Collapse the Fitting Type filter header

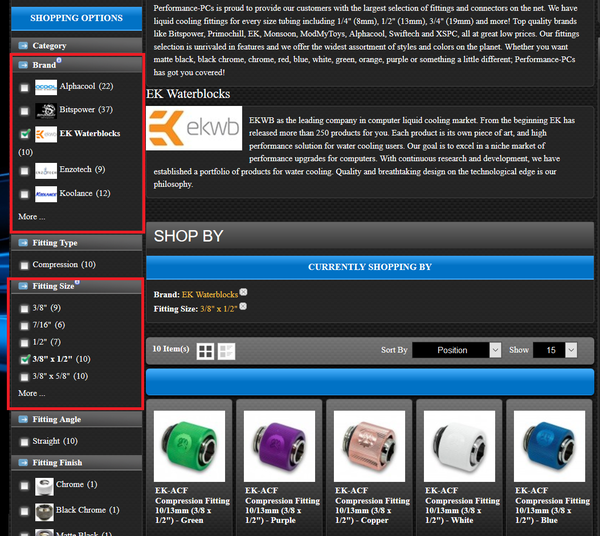[77, 243]
